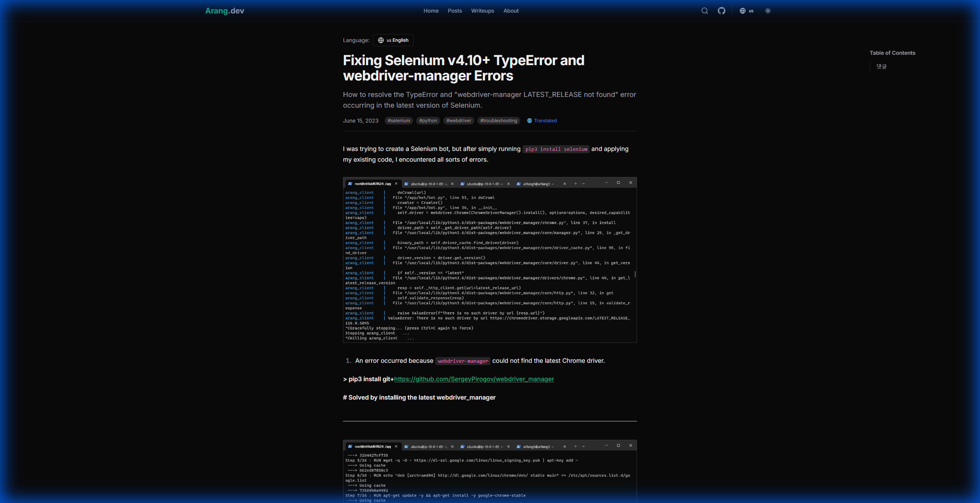This screenshot has width=980, height=503.
Task: Open the English language dropdown
Action: coord(393,40)
